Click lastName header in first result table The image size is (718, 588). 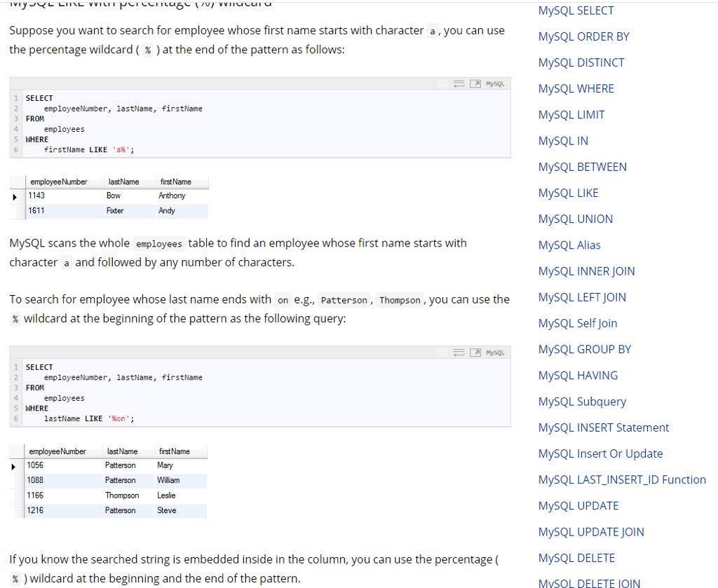(x=123, y=182)
